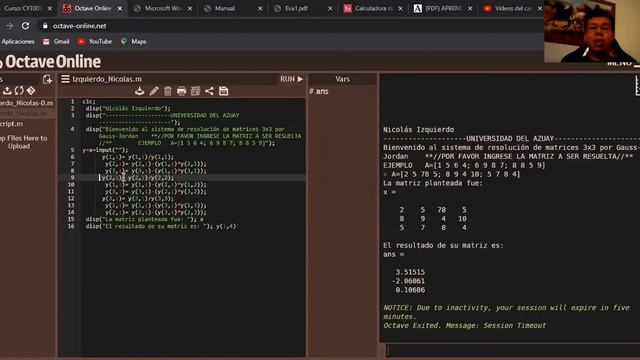Close the Microsoft Word browser tab

[x=190, y=9]
